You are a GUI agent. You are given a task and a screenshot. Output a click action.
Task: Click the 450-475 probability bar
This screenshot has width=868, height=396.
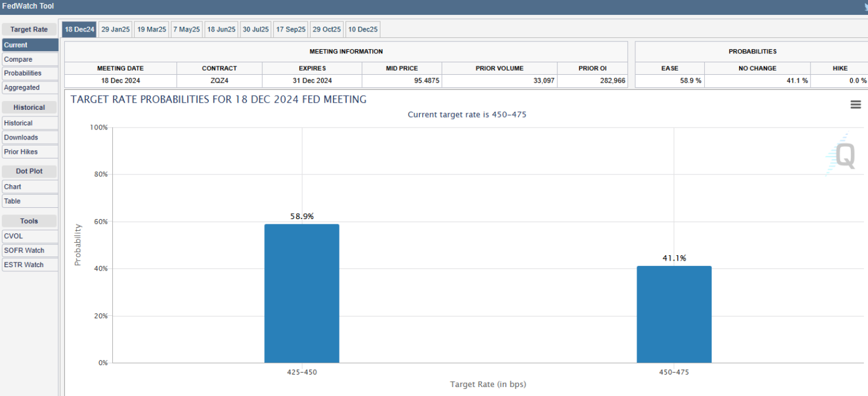[x=674, y=314]
